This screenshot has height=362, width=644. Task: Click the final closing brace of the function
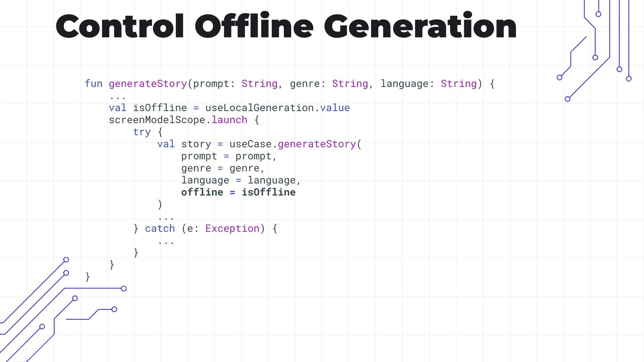click(88, 277)
